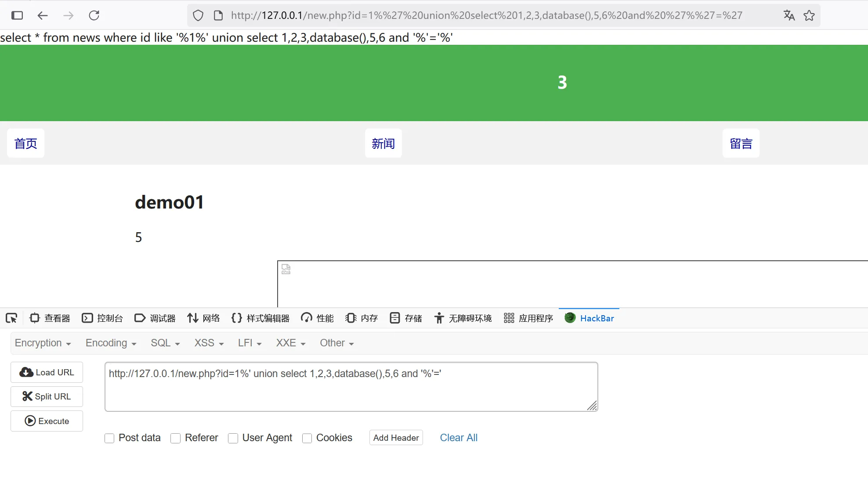Open the SQL dropdown in HackBar
The image size is (868, 482).
[165, 343]
